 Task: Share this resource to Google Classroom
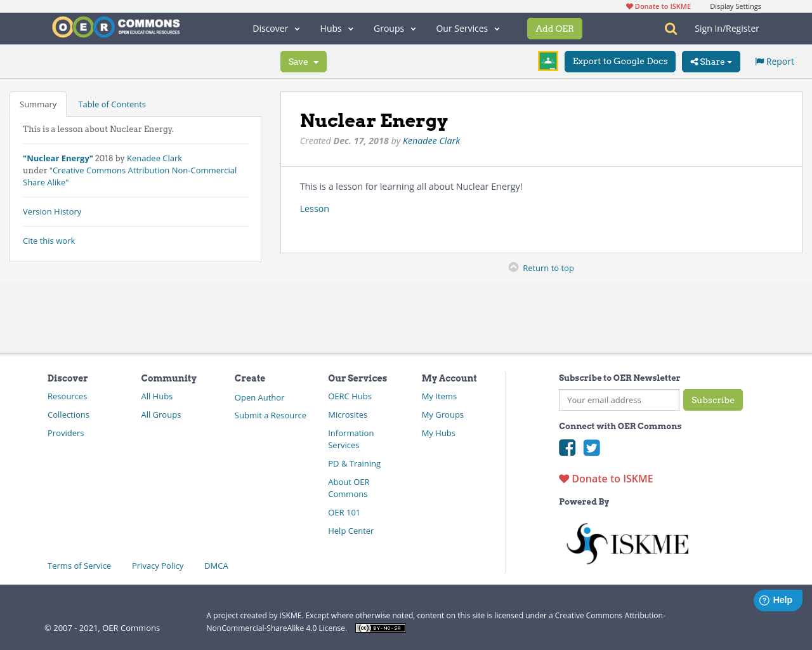tap(547, 61)
